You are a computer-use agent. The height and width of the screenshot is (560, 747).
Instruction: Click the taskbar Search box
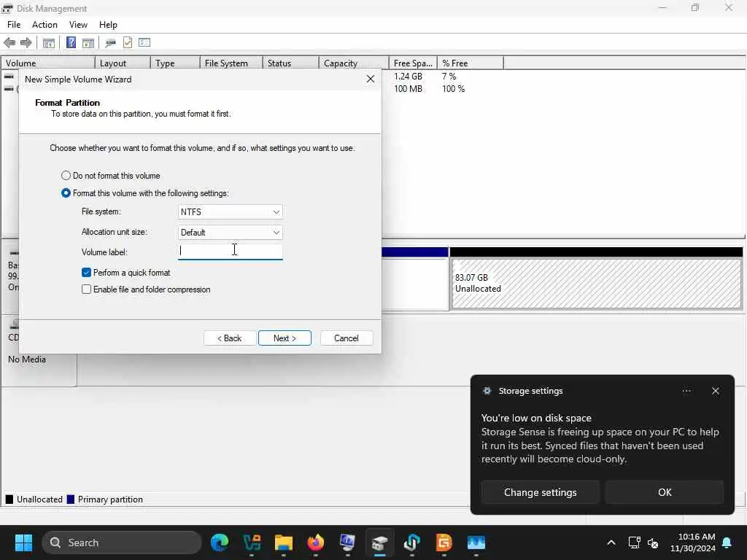point(122,542)
